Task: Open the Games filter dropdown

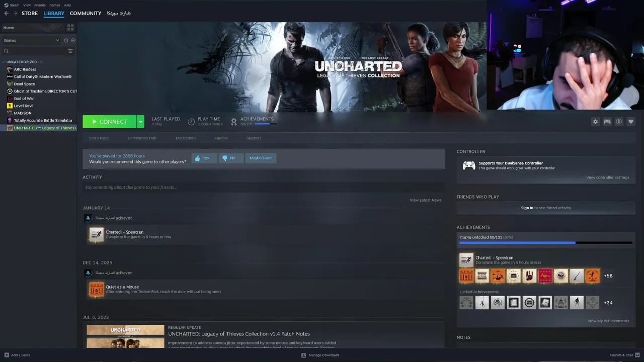Action: 31,40
